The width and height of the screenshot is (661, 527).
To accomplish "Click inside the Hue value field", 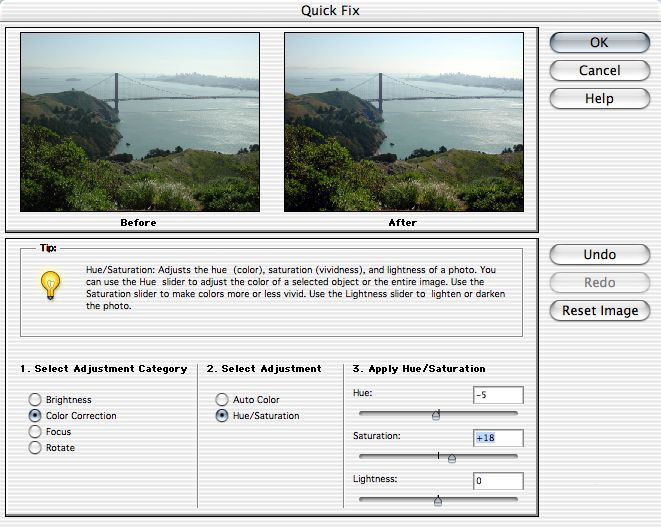I will (x=497, y=396).
